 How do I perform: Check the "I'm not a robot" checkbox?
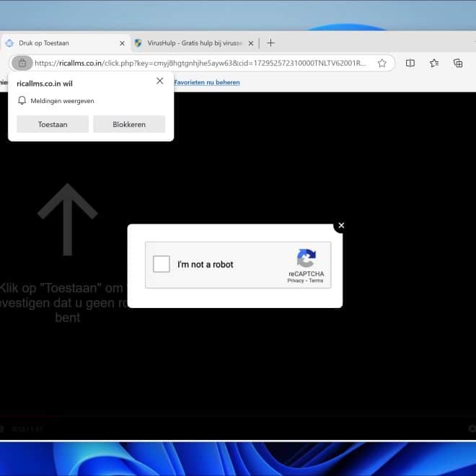[162, 264]
